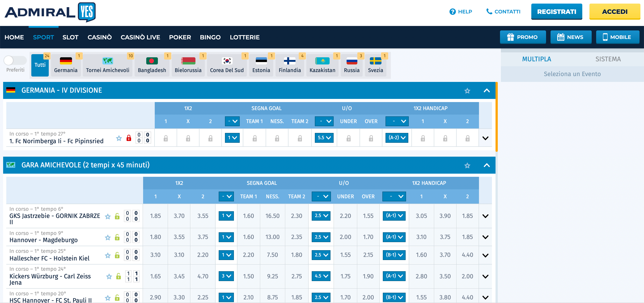This screenshot has width=644, height=303.
Task: Open the CASINÒ LIVE menu
Action: [140, 37]
